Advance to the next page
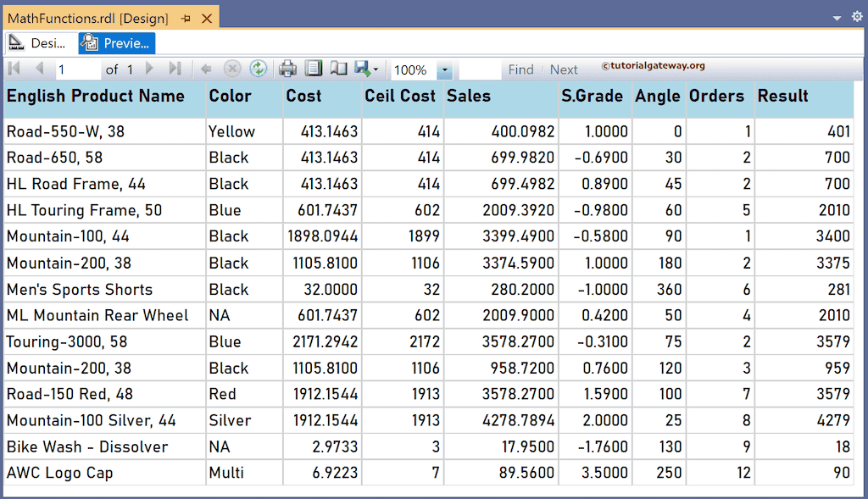 (149, 69)
